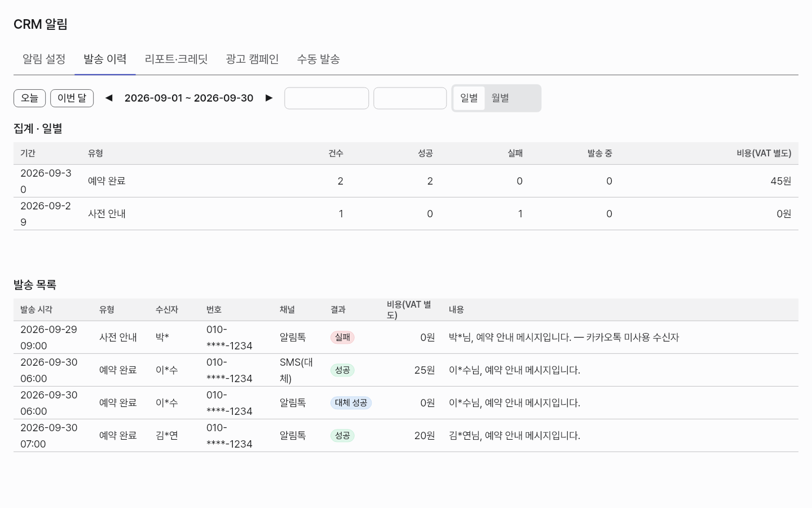
Task: Click the red 실패 result badge
Action: click(342, 338)
